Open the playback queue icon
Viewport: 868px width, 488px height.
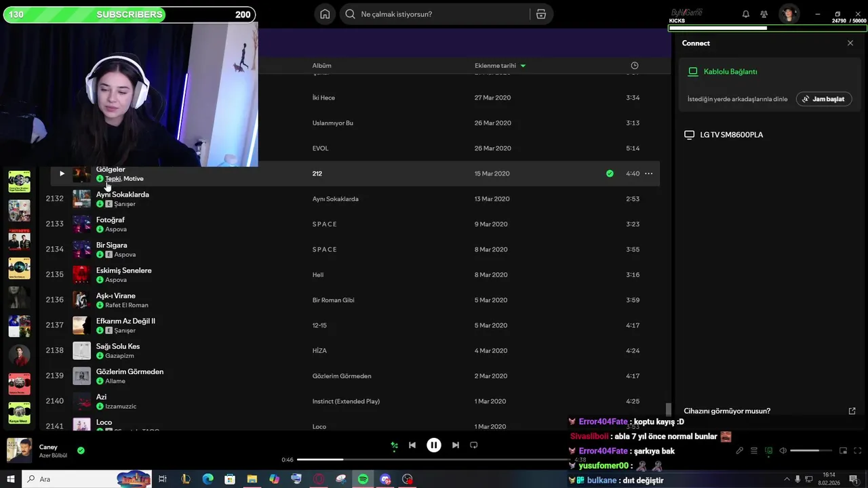[x=754, y=451]
